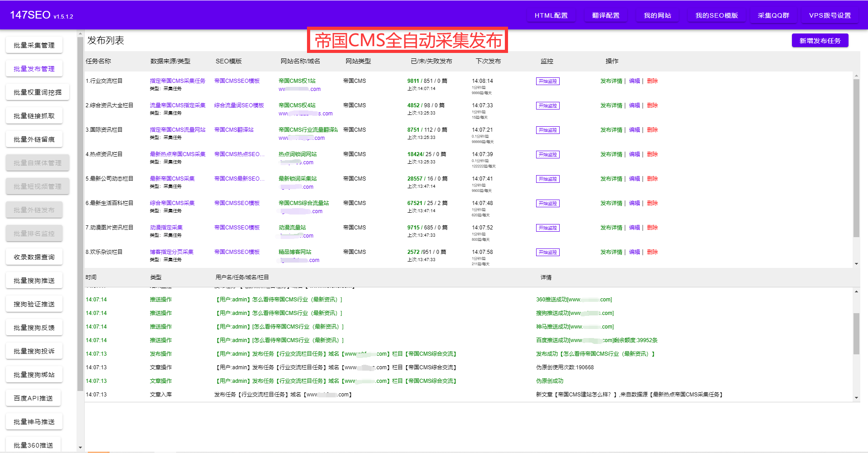This screenshot has height=453, width=868.
Task: Start monitoring for 4.热点资讯栏目 task
Action: [x=548, y=155]
